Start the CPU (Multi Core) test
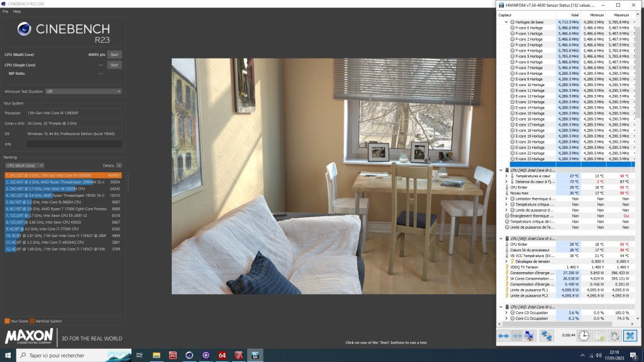Image resolution: width=644 pixels, height=362 pixels. pyautogui.click(x=114, y=55)
